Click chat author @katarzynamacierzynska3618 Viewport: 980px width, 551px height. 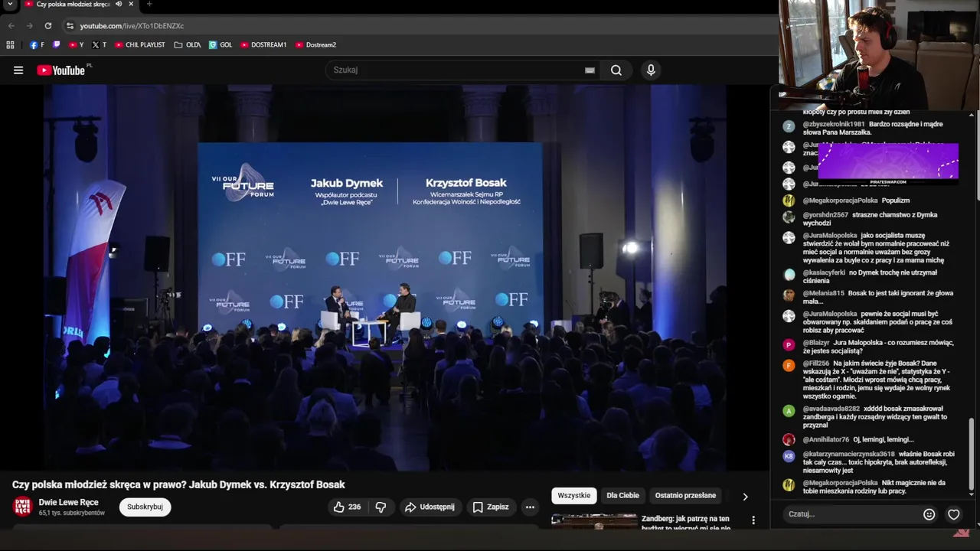click(x=848, y=455)
